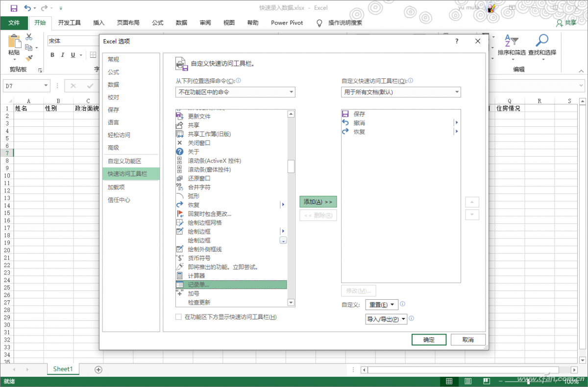
Task: Switch to Page Layout view in status bar
Action: 468,381
